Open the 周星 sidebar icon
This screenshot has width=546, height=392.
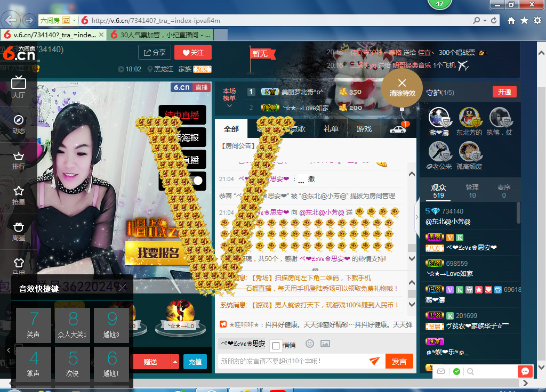pos(19,232)
